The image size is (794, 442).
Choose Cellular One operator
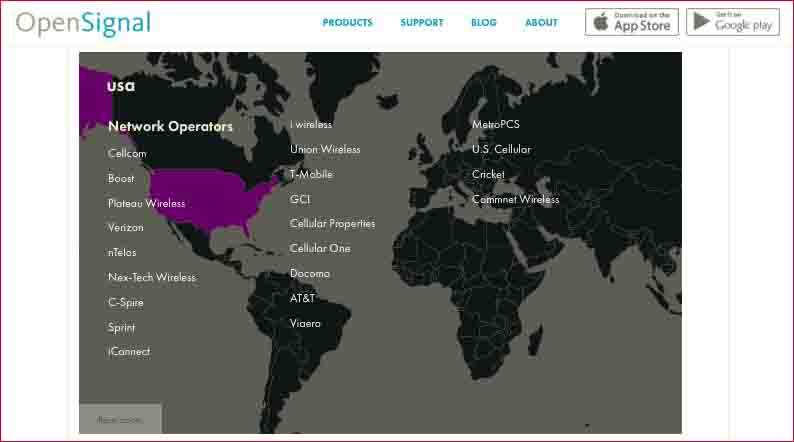[x=320, y=249]
